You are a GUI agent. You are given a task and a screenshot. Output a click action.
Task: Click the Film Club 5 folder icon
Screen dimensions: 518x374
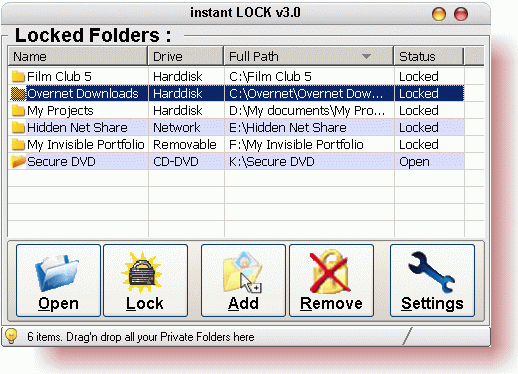click(x=18, y=76)
